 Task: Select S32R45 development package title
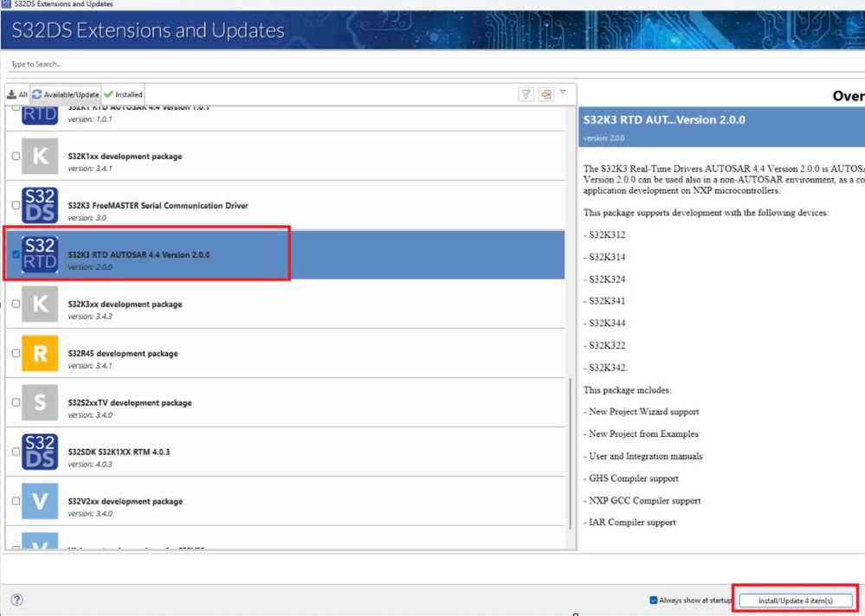point(122,354)
